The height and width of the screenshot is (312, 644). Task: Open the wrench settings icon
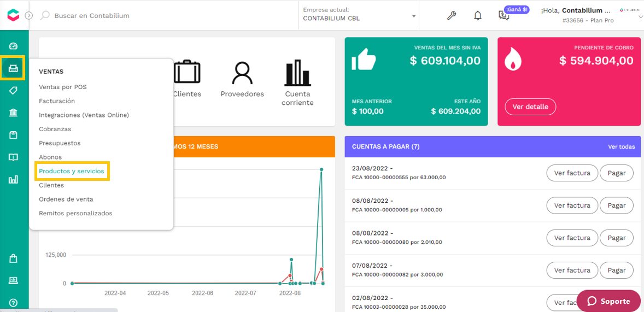point(452,16)
